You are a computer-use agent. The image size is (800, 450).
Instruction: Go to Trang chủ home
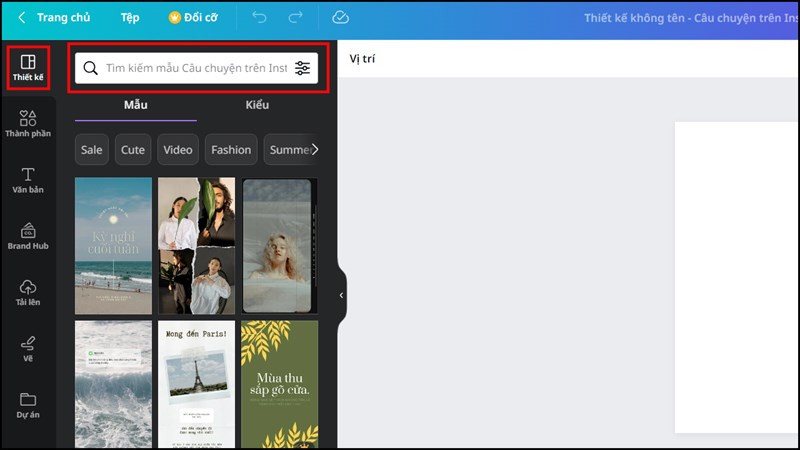tap(63, 17)
